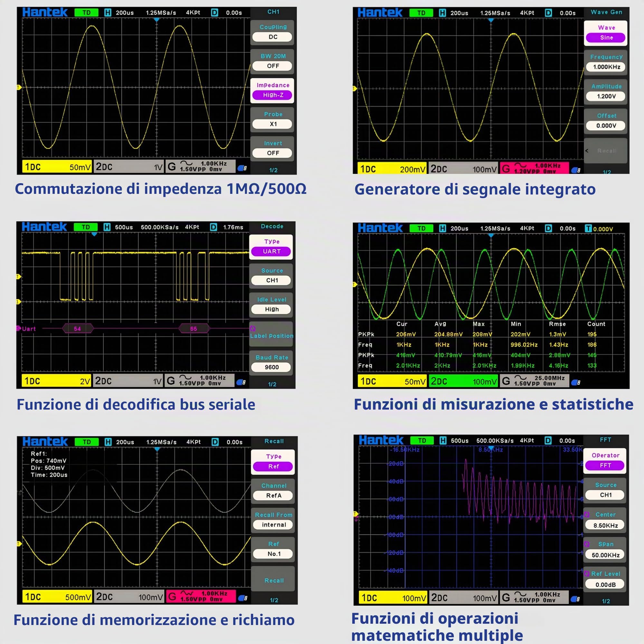Screen dimensions: 644x644
Task: Click the D delay icon on the Recall screen
Action: [215, 442]
